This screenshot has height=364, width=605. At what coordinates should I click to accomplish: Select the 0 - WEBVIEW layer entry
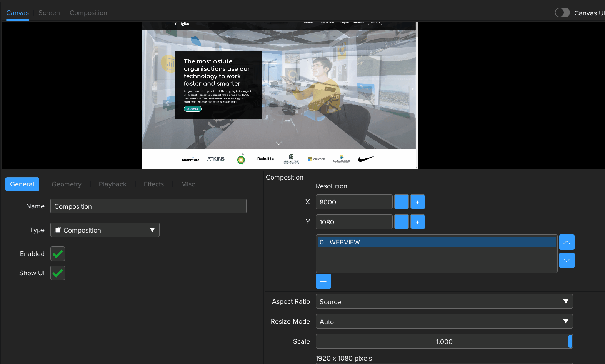(x=436, y=242)
